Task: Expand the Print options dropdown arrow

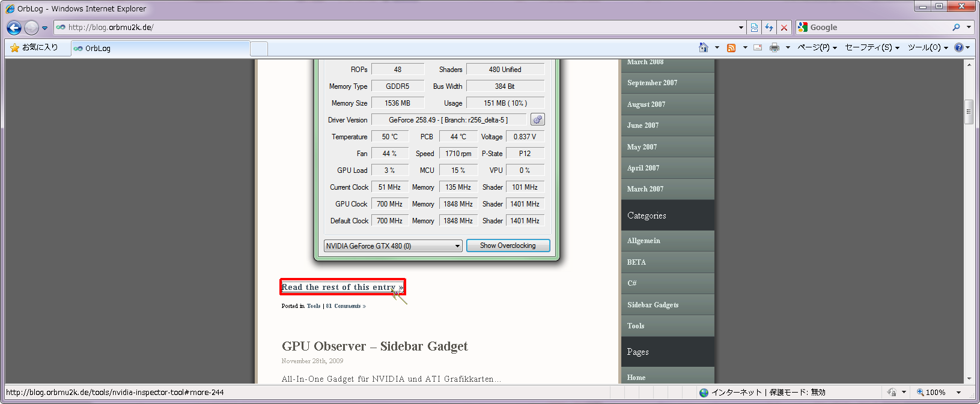Action: pos(788,47)
